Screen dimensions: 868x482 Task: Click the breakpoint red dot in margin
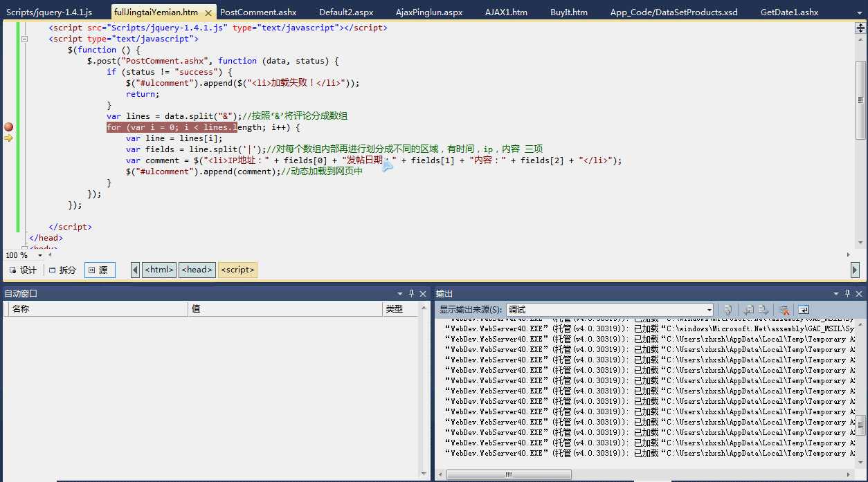(8, 127)
